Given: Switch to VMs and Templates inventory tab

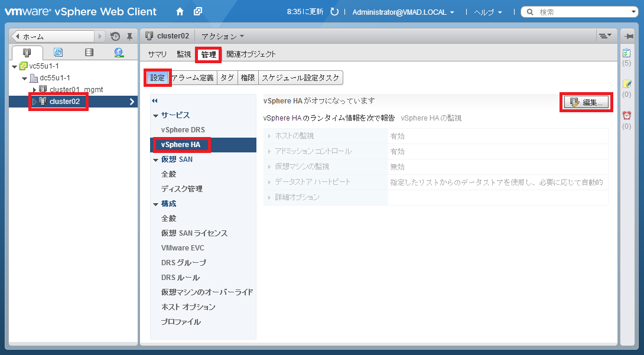Looking at the screenshot, I should coord(58,53).
